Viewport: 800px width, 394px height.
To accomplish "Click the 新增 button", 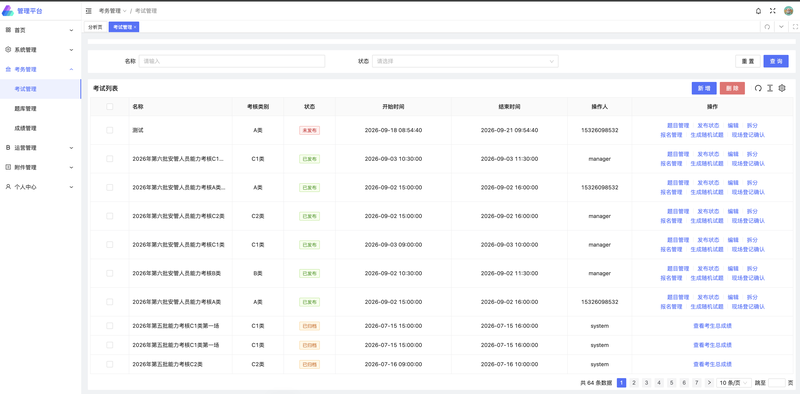I will pyautogui.click(x=704, y=88).
